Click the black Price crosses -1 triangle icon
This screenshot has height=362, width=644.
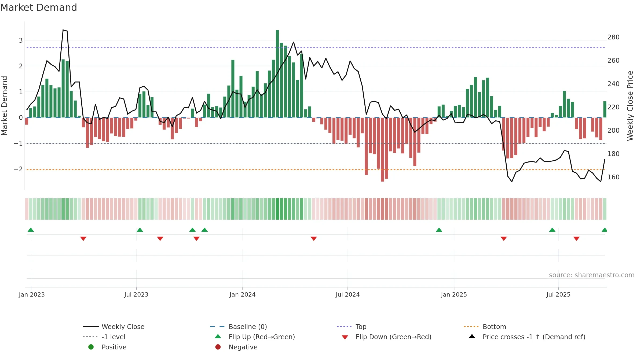click(472, 336)
